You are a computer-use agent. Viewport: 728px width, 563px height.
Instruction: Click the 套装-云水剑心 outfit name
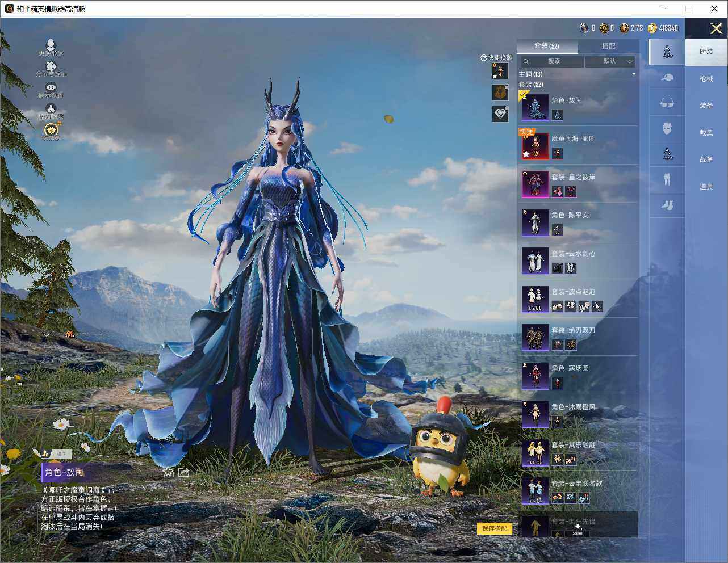pos(574,254)
